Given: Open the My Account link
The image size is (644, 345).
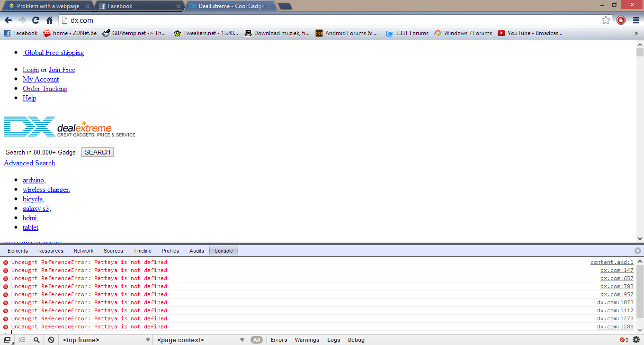Looking at the screenshot, I should click(x=41, y=79).
